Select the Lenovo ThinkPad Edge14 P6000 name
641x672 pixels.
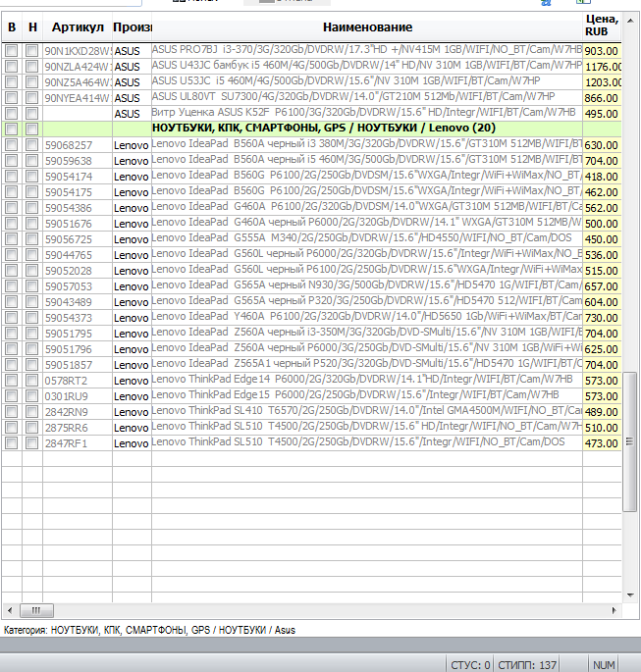tap(367, 381)
